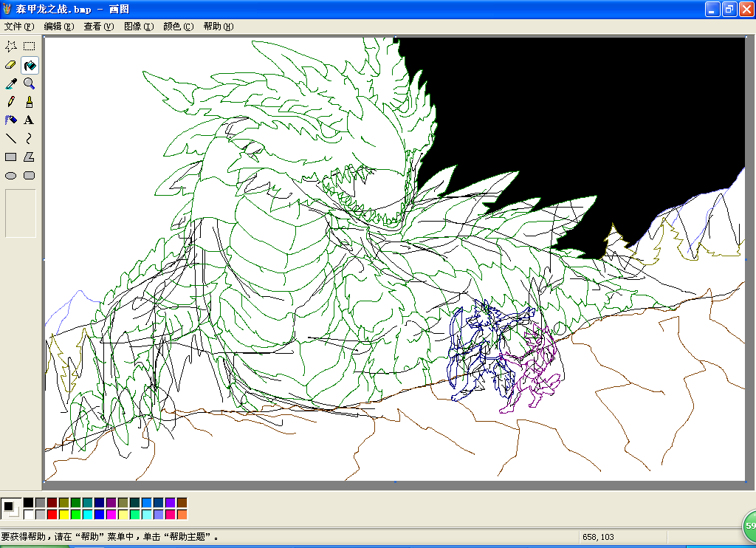This screenshot has height=548, width=756.
Task: Select the Pencil tool
Action: [x=10, y=102]
